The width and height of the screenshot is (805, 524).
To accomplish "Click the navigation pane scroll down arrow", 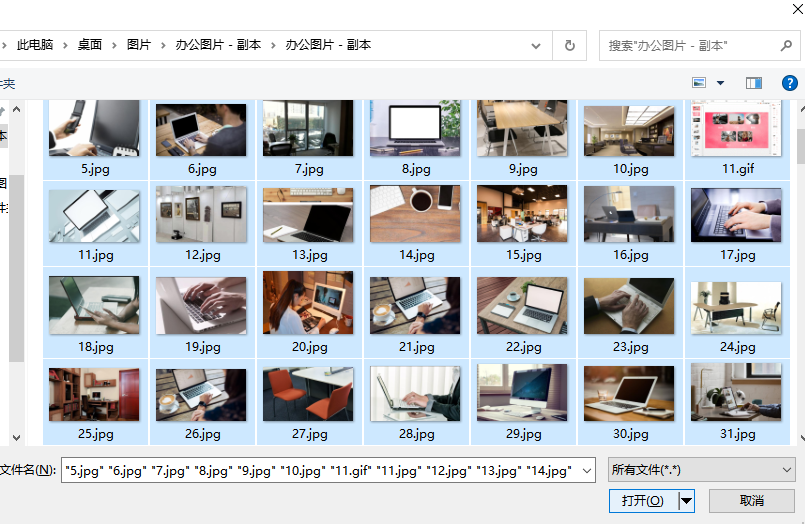I will (16, 438).
